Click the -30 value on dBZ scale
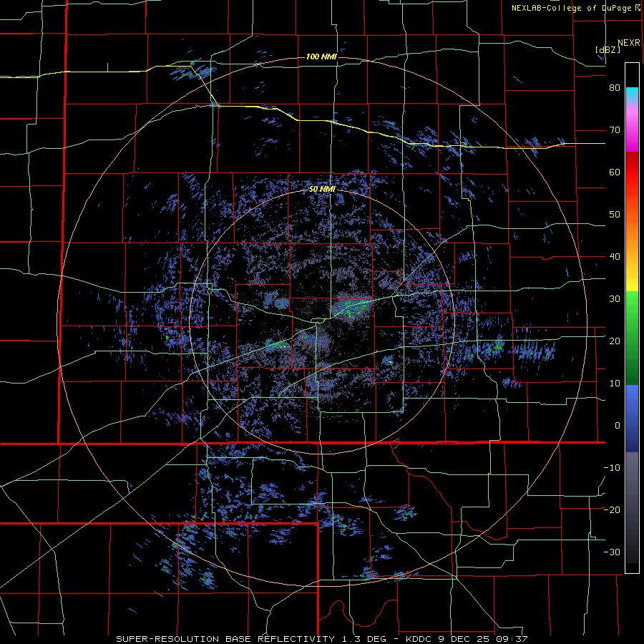Image resolution: width=644 pixels, height=644 pixels. 612,552
